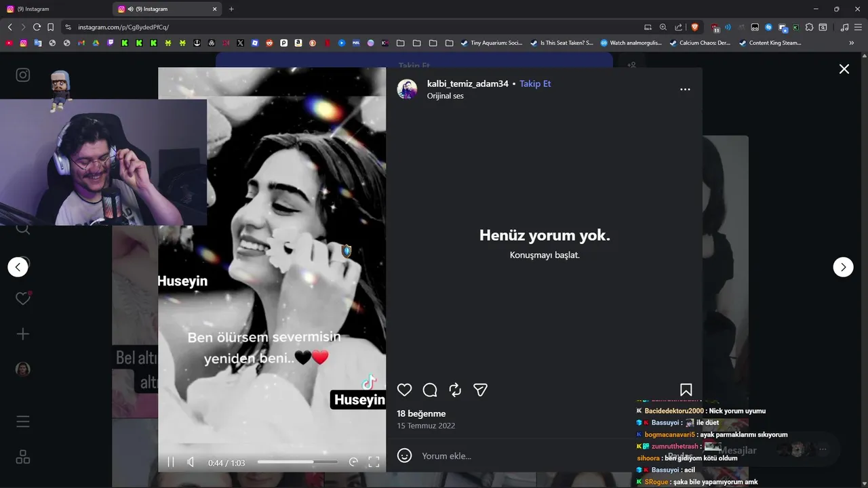Open the X bookmark
Viewport: 868px width, 488px height.
point(240,43)
